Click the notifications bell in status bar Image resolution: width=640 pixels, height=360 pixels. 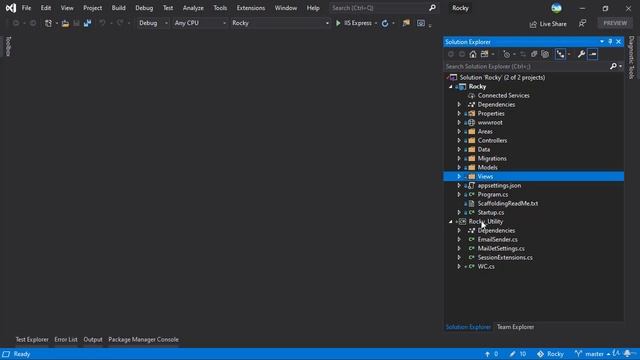click(x=627, y=354)
